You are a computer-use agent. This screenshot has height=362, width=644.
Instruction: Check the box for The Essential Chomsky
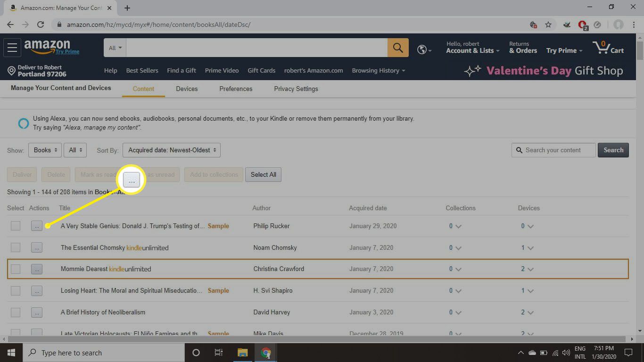16,247
